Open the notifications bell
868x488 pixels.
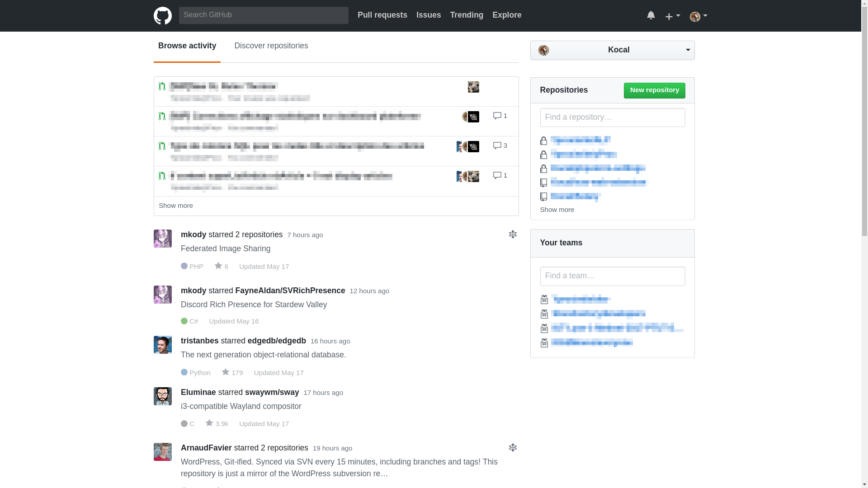[x=651, y=15]
